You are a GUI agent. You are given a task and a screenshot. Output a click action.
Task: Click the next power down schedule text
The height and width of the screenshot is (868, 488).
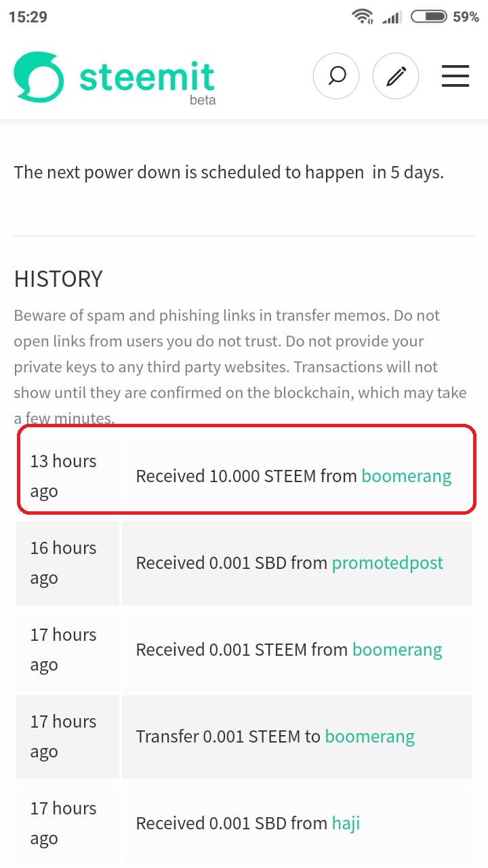click(229, 172)
